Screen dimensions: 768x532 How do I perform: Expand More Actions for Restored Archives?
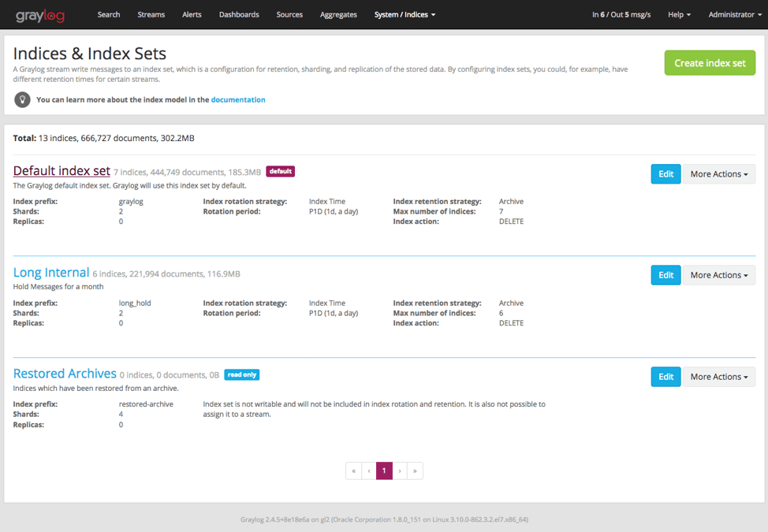click(x=718, y=377)
